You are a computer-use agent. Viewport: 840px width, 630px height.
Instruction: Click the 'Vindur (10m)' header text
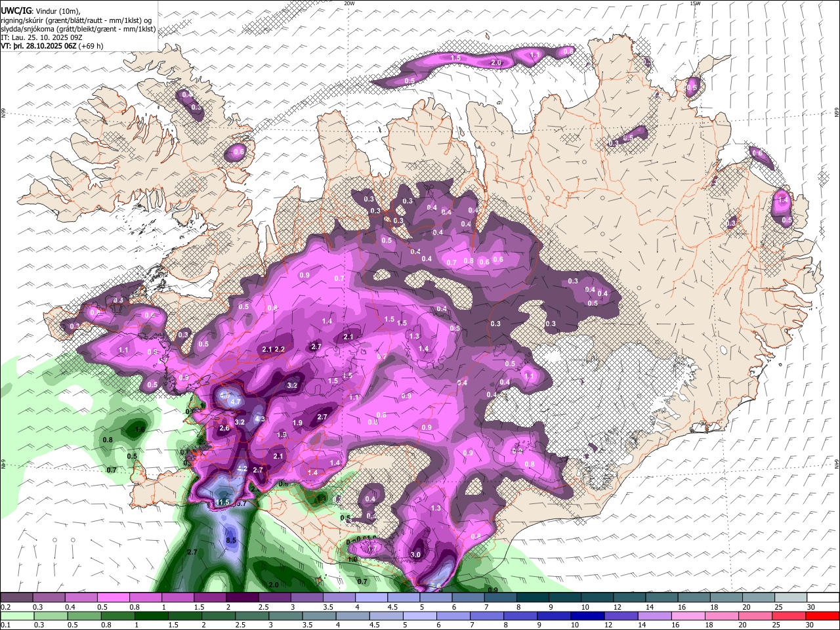(x=57, y=10)
